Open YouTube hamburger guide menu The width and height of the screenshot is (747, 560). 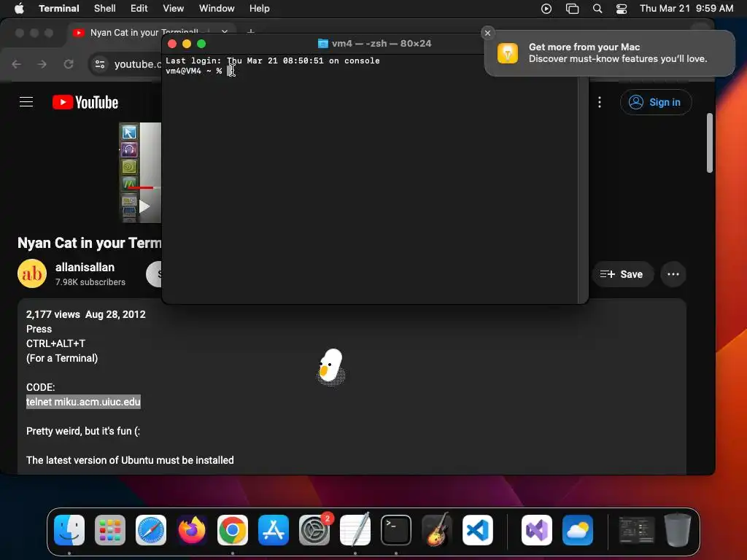tap(26, 102)
